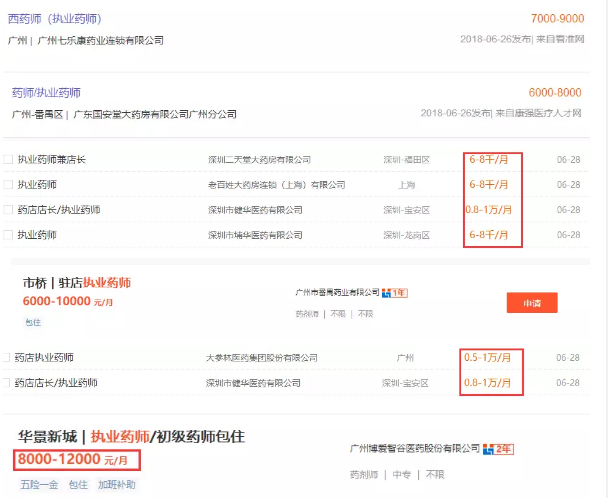The height and width of the screenshot is (498, 608).
Task: Click 广州博爱智谷医药股份有限公司 company name
Action: coord(415,449)
